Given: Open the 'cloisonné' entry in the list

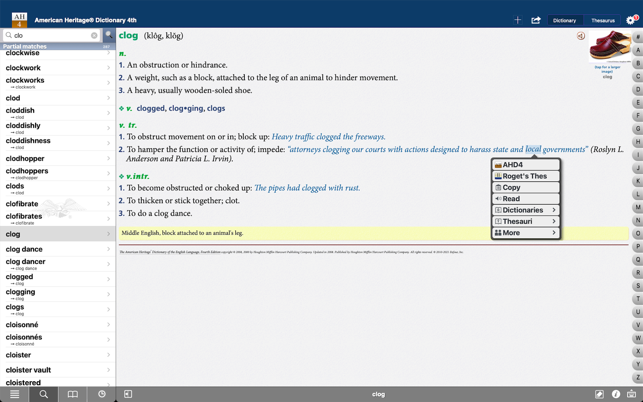Looking at the screenshot, I should (57, 324).
